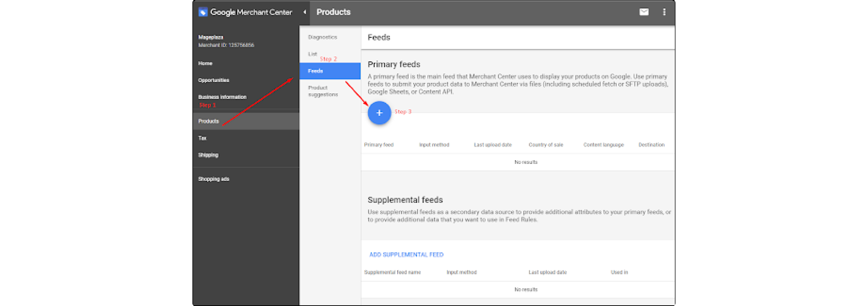This screenshot has width=868, height=306.
Task: Open Tax in the sidebar
Action: pyautogui.click(x=202, y=138)
